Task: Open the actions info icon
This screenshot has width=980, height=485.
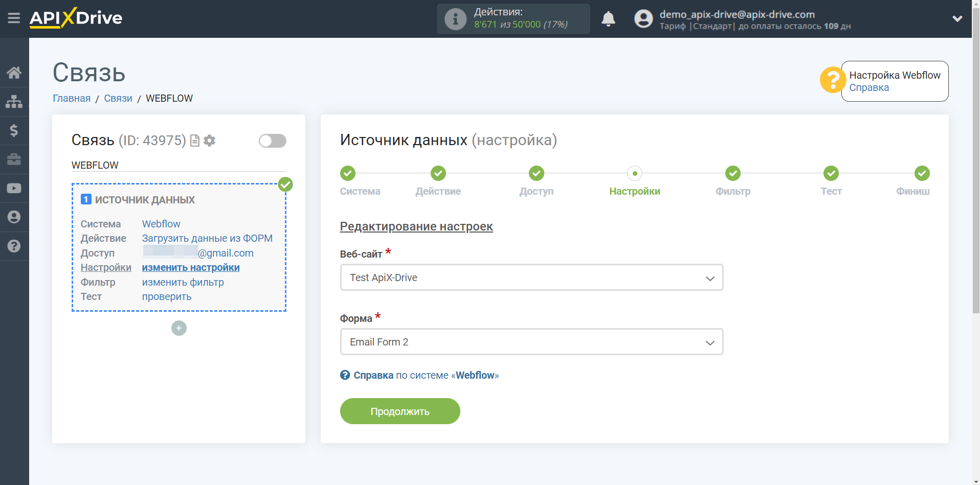Action: pos(455,19)
